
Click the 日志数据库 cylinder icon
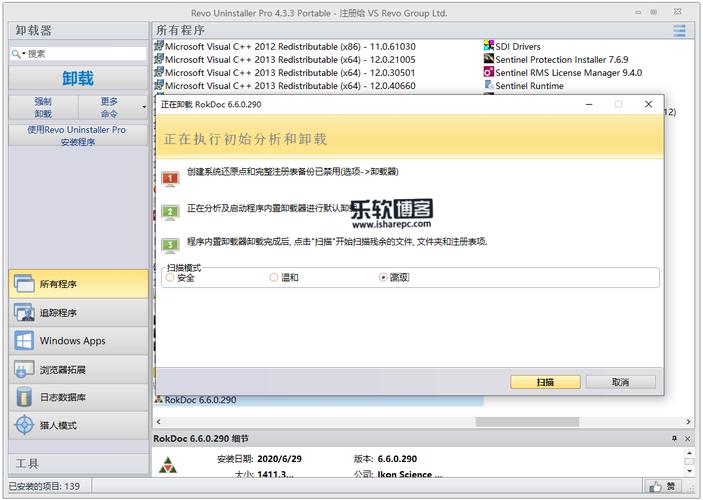24,397
